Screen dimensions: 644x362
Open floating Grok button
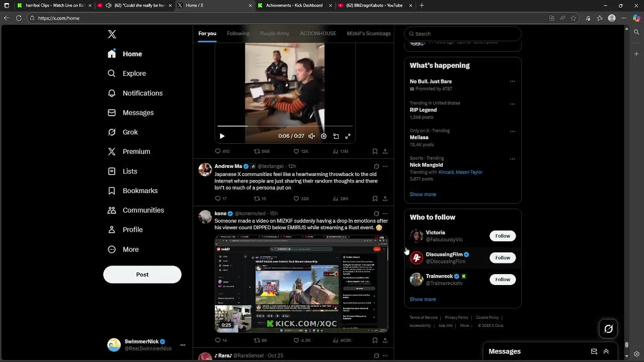click(608, 329)
